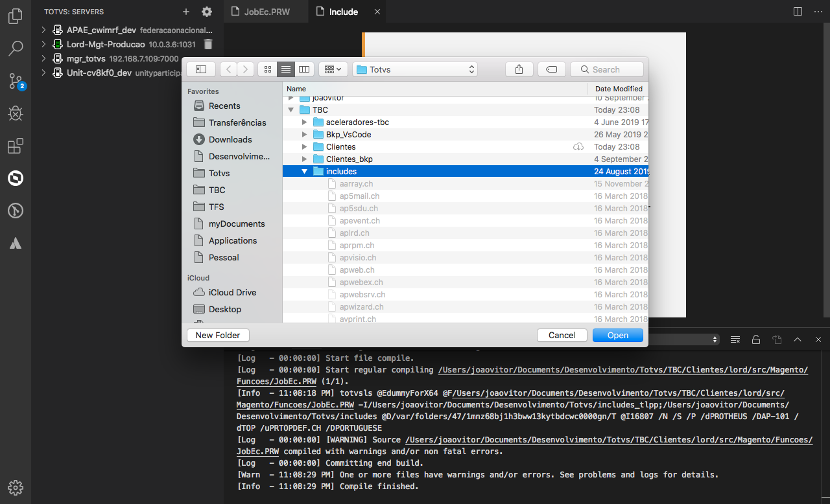
Task: Open the Manage gear at activity bar bottom
Action: (16, 488)
